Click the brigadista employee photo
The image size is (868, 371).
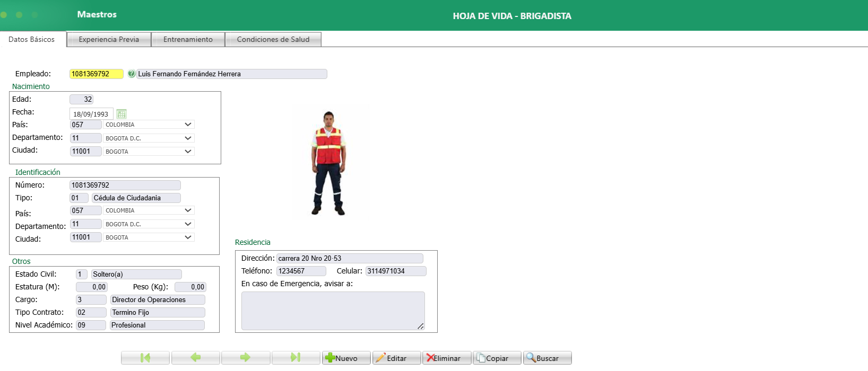click(328, 163)
